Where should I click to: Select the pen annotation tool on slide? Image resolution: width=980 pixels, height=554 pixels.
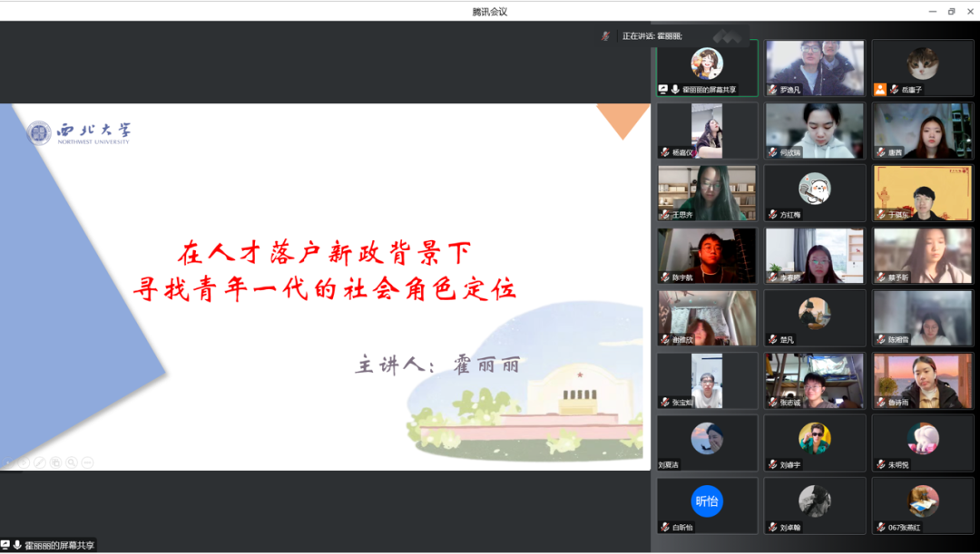[39, 462]
